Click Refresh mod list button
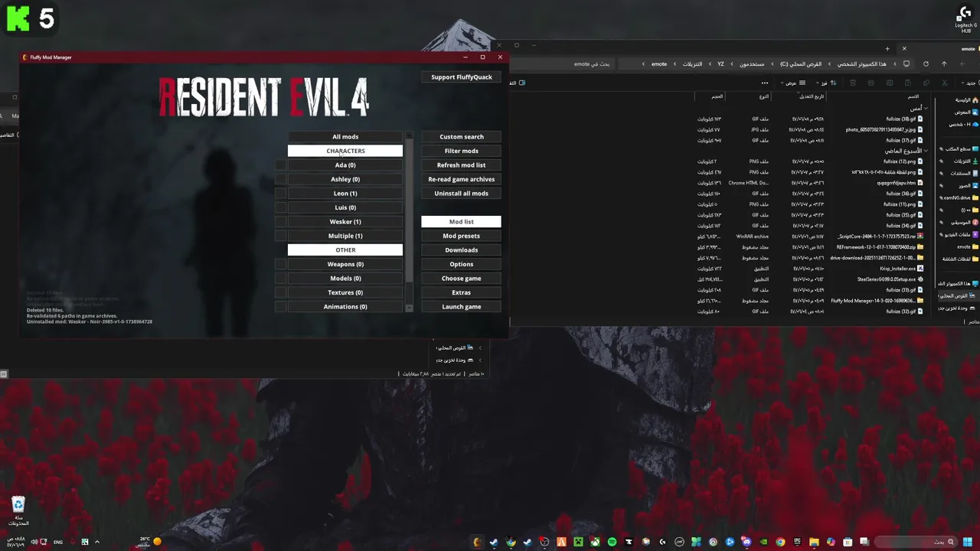The height and width of the screenshot is (551, 980). 461,165
